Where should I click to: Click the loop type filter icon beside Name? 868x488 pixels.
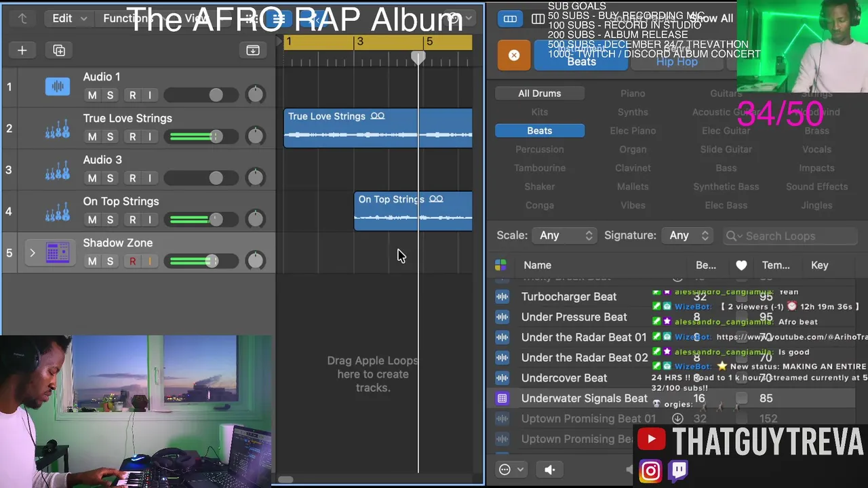501,265
